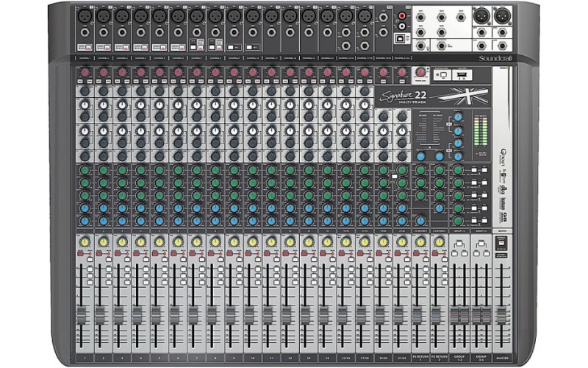The image size is (588, 368).
Task: Click the FX RETURN 2 label below the fader
Action: (439, 358)
